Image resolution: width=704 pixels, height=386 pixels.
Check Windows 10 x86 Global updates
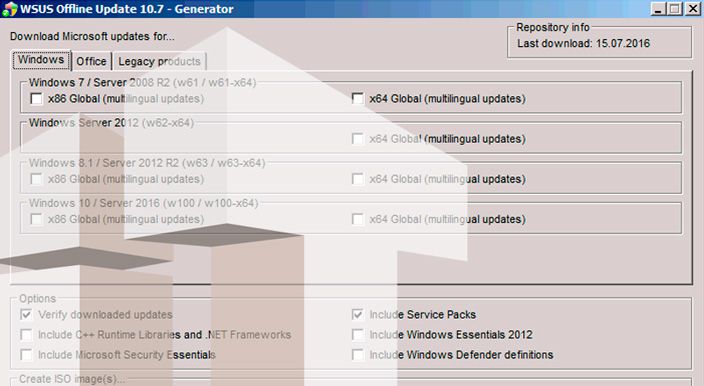coord(36,219)
